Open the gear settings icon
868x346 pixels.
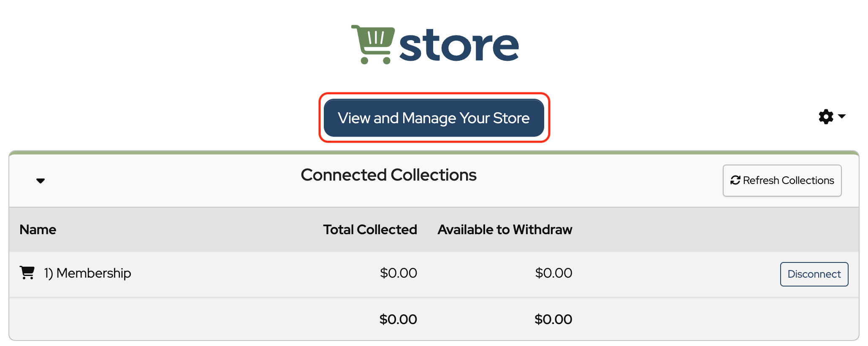[826, 116]
